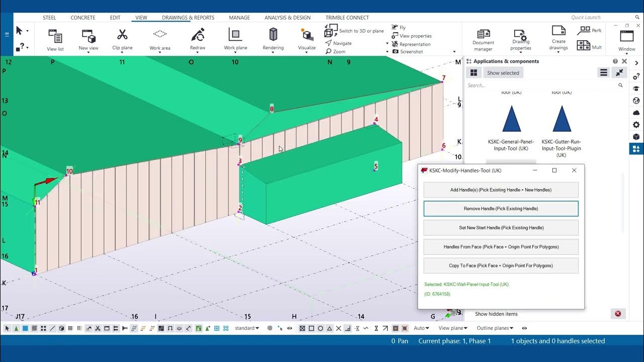Toggle the eye icon before snap switches
This screenshot has width=644, height=362.
(290, 328)
